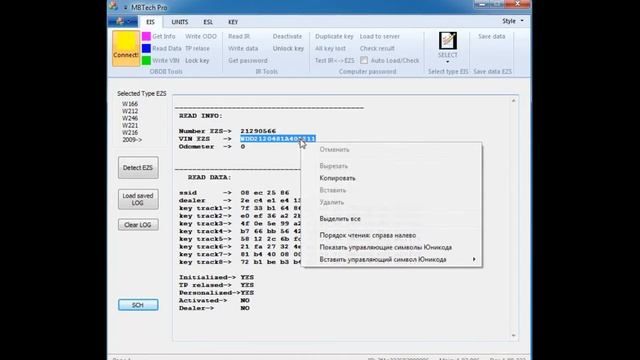
Task: Click the highlighted VIN EZS value
Action: point(278,139)
